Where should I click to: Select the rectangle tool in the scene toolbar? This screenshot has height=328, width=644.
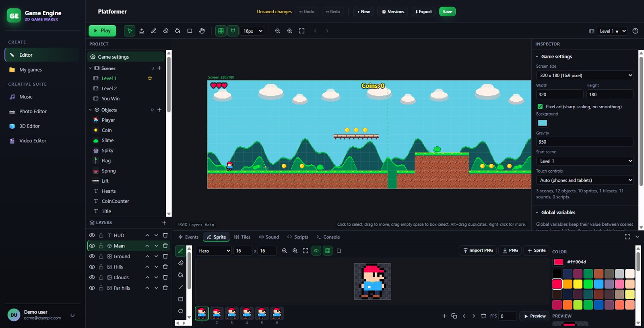coord(190,31)
